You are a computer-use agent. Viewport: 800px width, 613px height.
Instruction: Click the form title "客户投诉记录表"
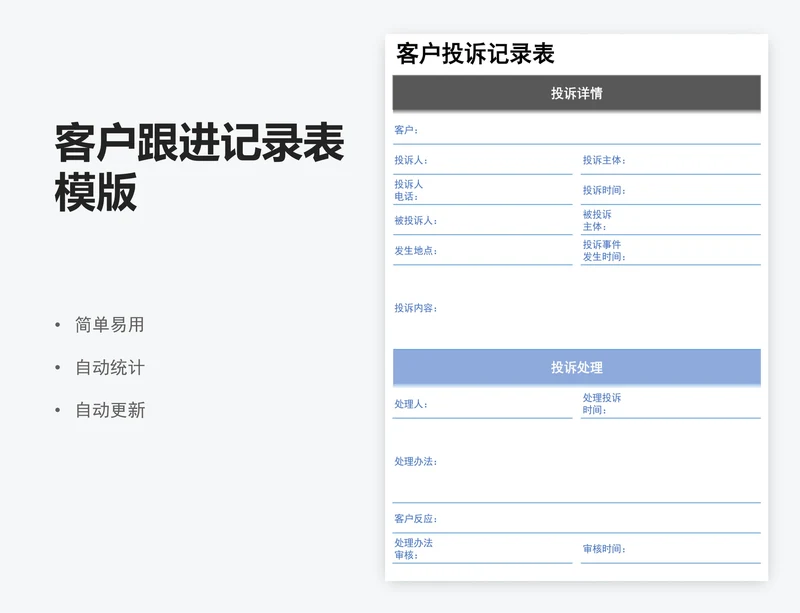(x=475, y=54)
